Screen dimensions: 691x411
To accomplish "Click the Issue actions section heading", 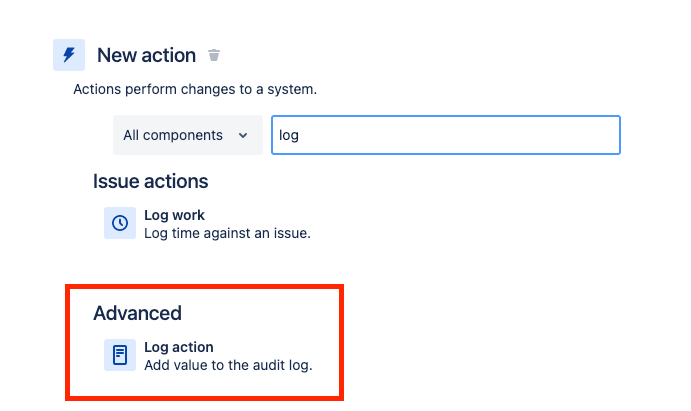I will click(x=150, y=181).
